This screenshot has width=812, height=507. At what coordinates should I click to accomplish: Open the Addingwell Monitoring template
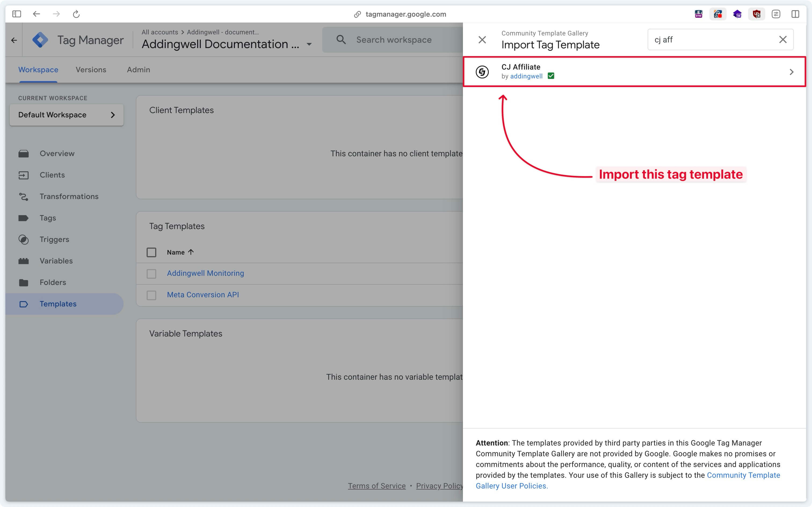[x=205, y=273]
